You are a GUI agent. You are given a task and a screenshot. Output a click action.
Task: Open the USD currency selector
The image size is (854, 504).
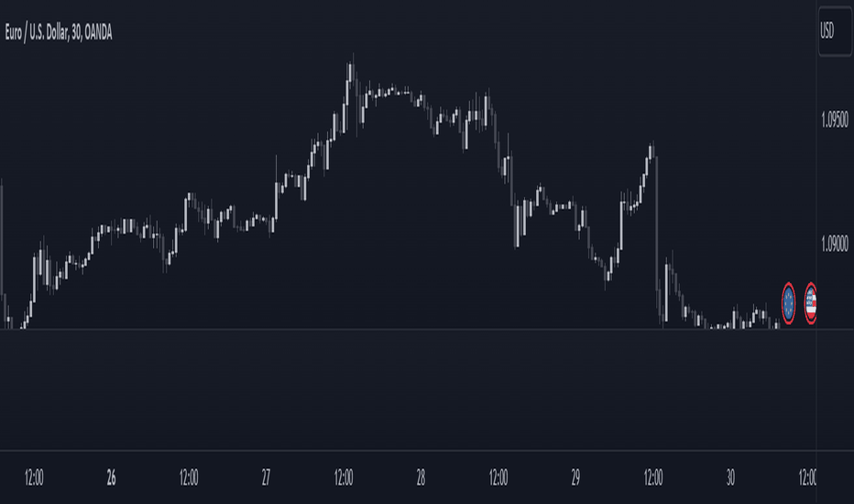tap(835, 31)
